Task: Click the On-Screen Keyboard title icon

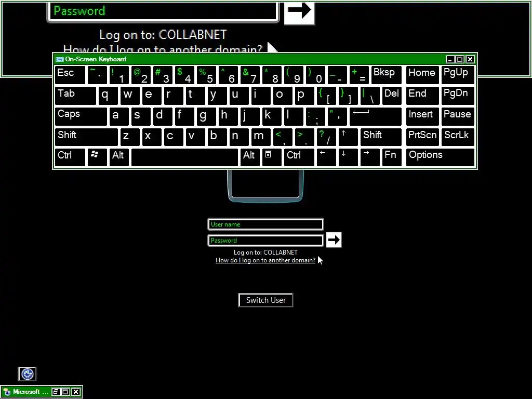Action: click(x=60, y=59)
